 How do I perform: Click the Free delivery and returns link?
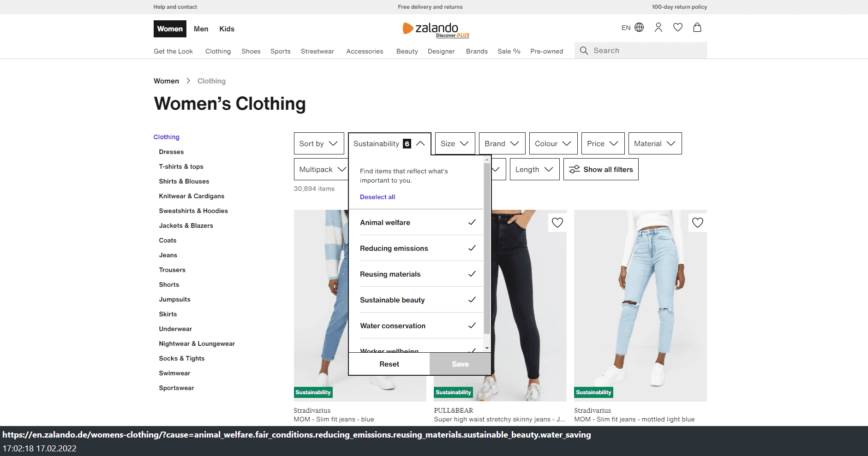point(430,7)
